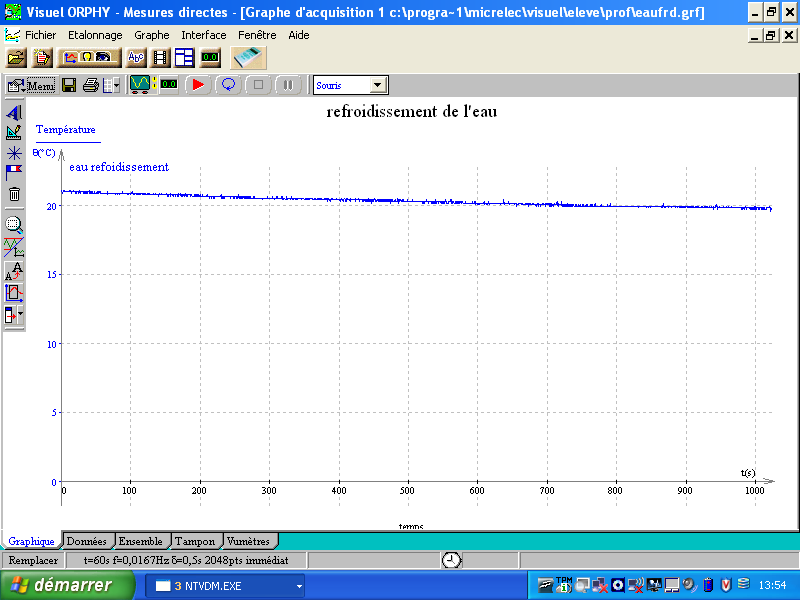Click the graph, lamp and eye icon group
This screenshot has height=600, width=800.
89,58
